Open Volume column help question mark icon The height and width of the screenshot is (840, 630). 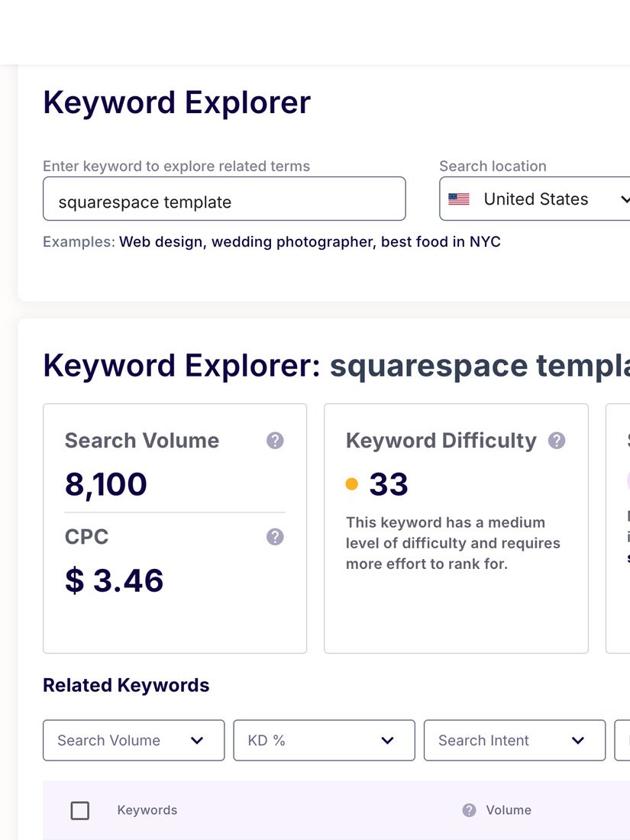tap(470, 810)
